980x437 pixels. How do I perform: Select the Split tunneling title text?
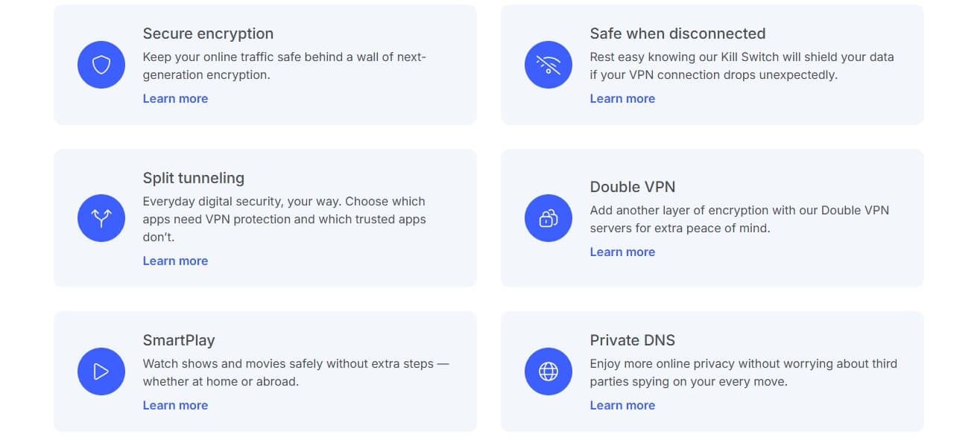pos(193,178)
